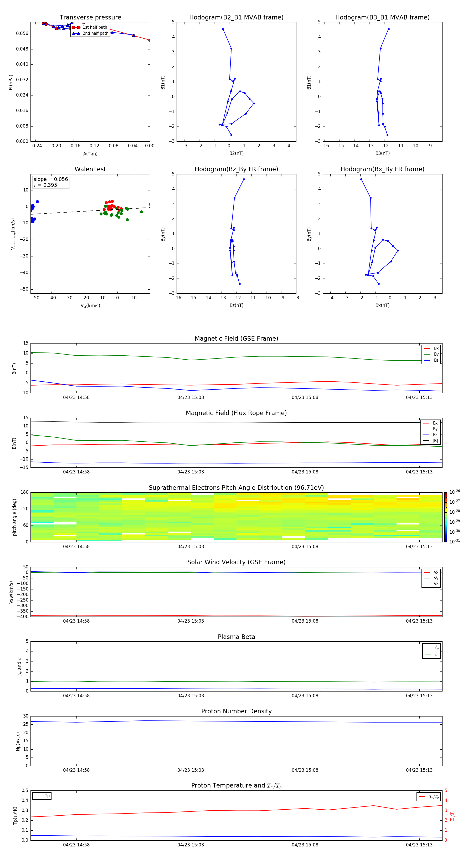The height and width of the screenshot is (868, 473).
Task: Click the 'Magnetic Field (GSE Frame)' title
Action: 236,339
